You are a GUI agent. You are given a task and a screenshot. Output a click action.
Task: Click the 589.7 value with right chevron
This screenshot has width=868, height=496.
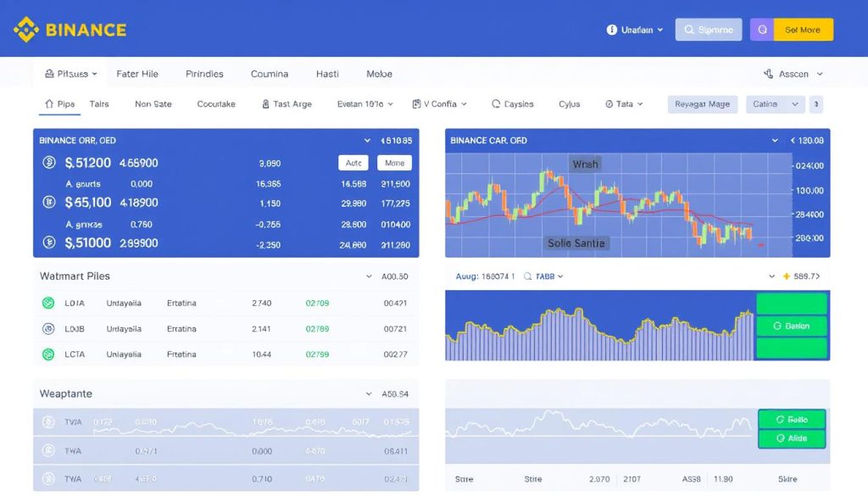coord(807,276)
